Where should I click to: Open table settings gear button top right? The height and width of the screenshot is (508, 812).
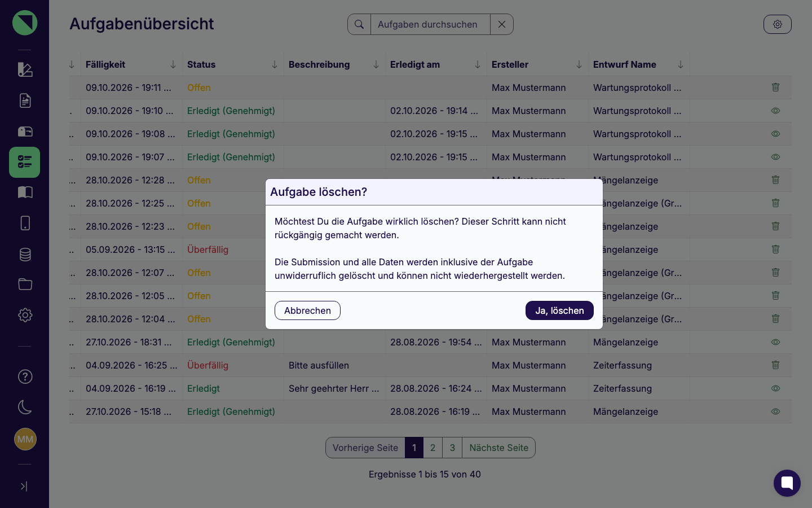(x=778, y=24)
